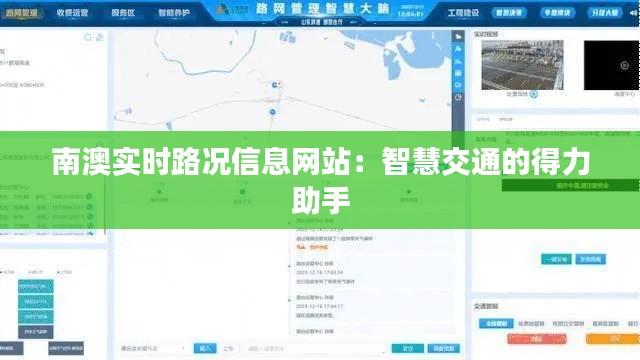Screen dimensions: 640x360
Task: Click the circular search icon beside the pencil
Action: 88,38
